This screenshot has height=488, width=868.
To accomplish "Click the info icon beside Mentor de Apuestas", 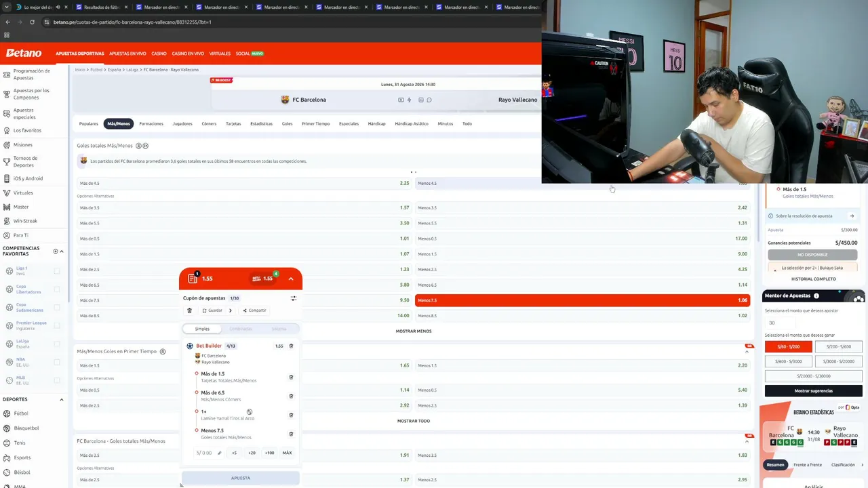I will click(816, 296).
